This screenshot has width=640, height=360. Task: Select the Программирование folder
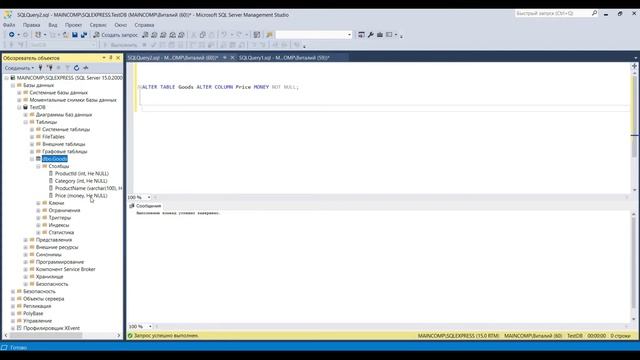pos(60,262)
